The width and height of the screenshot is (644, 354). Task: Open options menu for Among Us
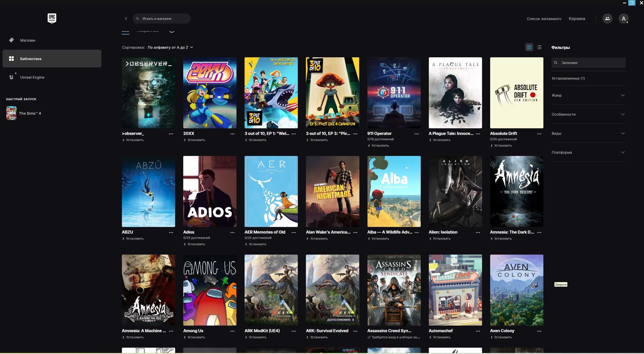pos(232,331)
